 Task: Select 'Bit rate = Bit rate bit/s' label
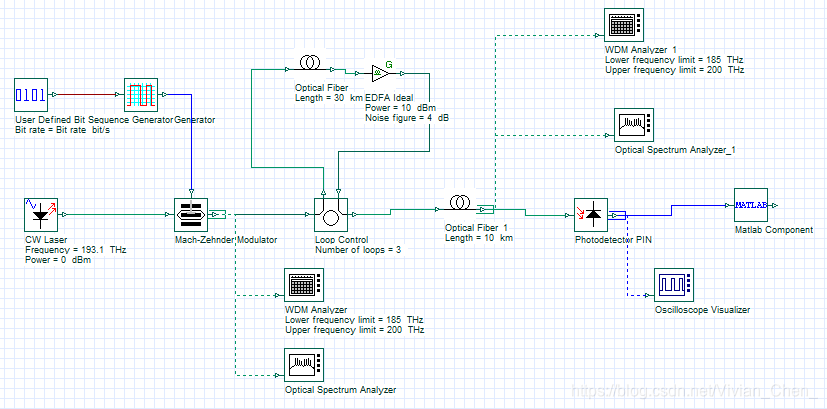(62, 130)
